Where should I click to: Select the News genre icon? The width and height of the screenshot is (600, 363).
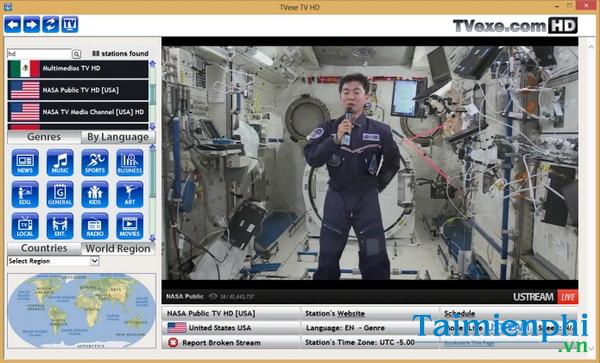coord(25,163)
